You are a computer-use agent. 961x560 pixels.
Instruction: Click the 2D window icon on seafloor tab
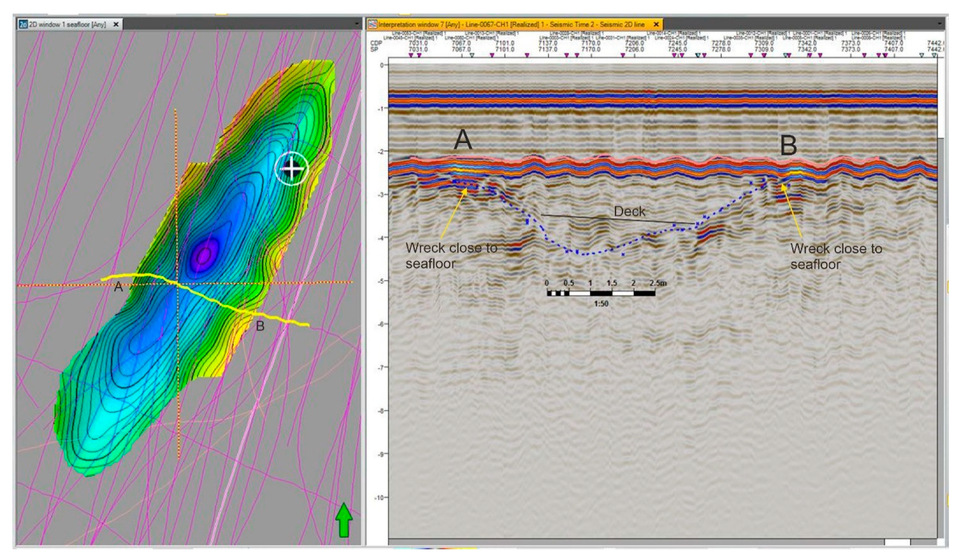tap(23, 24)
